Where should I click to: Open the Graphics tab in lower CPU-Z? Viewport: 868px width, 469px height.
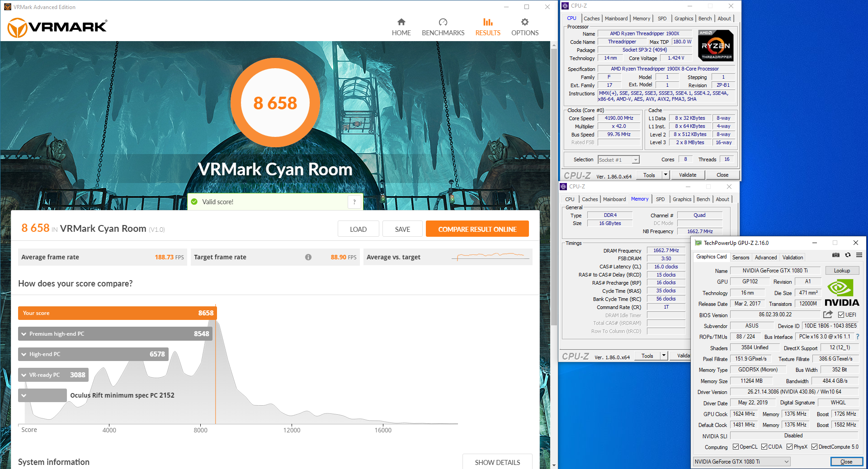682,199
